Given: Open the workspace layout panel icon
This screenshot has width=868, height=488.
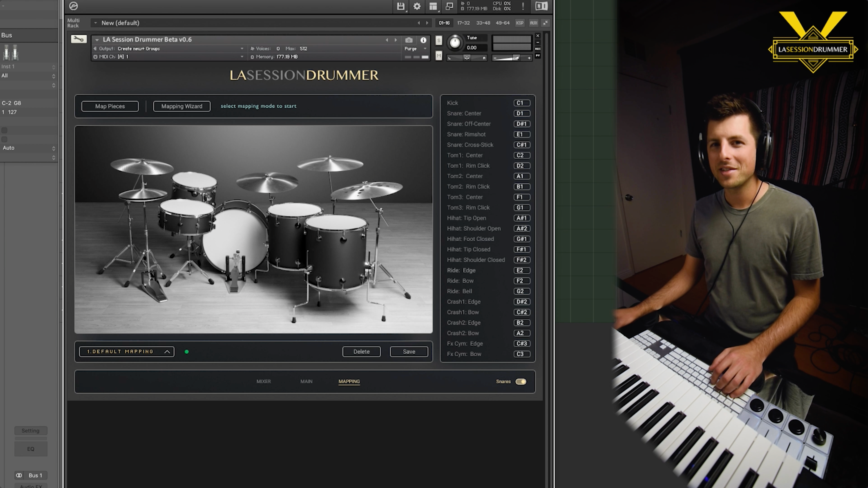Looking at the screenshot, I should coord(433,6).
